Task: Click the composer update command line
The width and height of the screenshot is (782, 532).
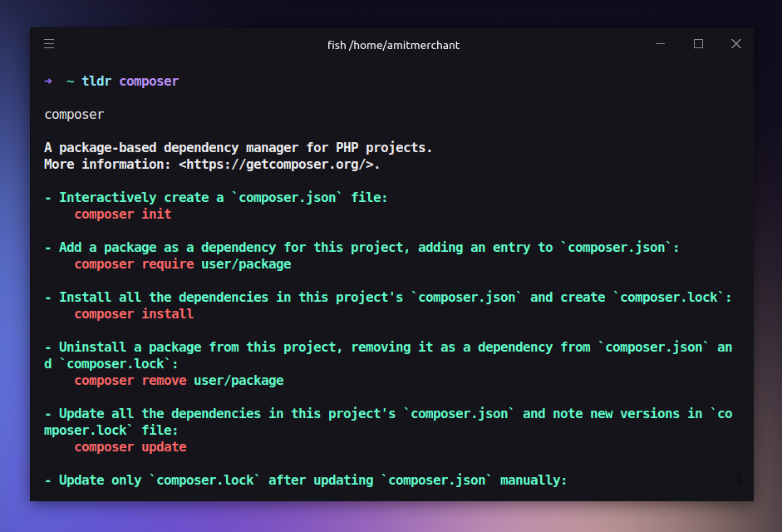Action: [x=130, y=446]
